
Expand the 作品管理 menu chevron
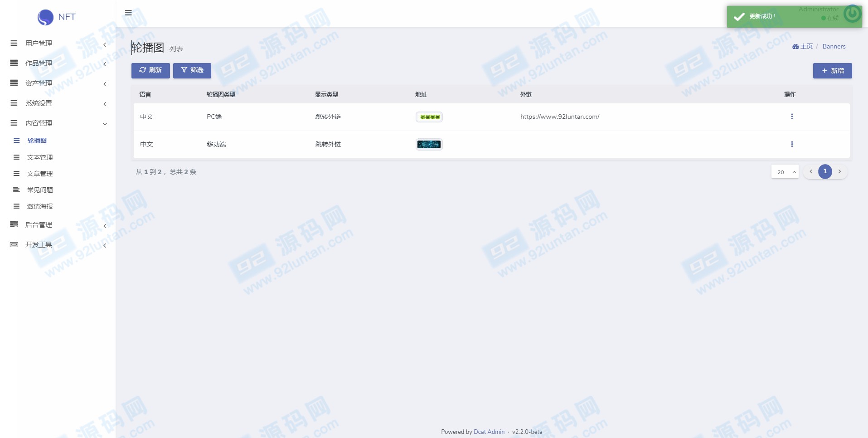105,64
